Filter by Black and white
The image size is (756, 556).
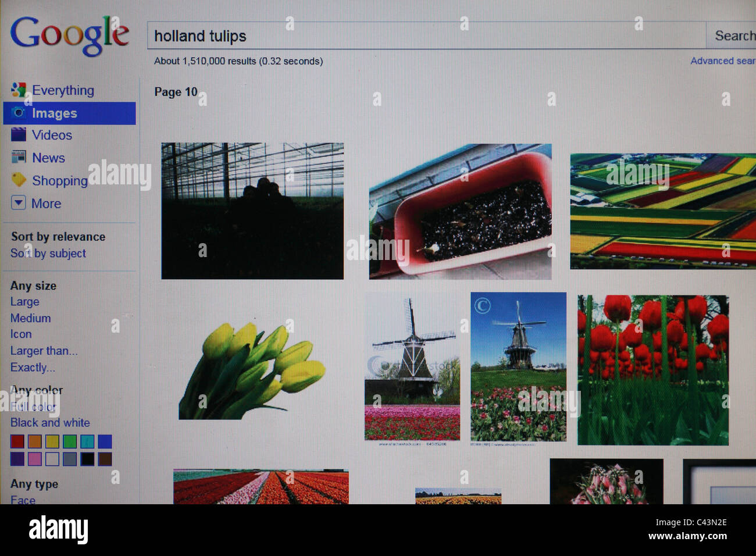coord(50,423)
